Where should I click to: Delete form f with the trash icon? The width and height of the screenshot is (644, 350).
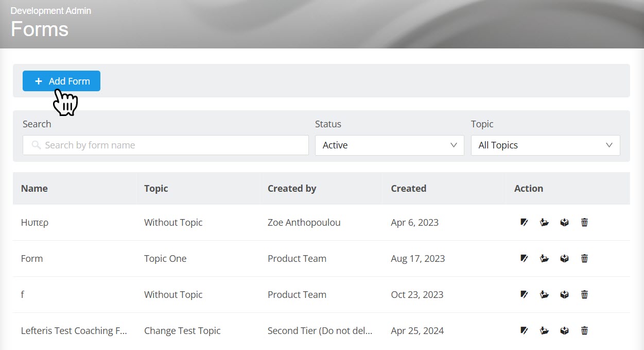(584, 295)
